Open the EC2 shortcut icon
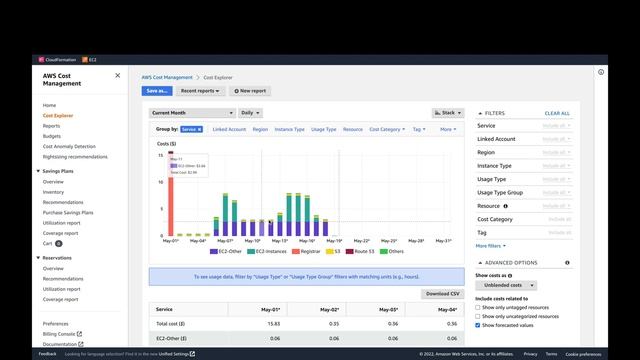The height and width of the screenshot is (360, 640). [85, 60]
